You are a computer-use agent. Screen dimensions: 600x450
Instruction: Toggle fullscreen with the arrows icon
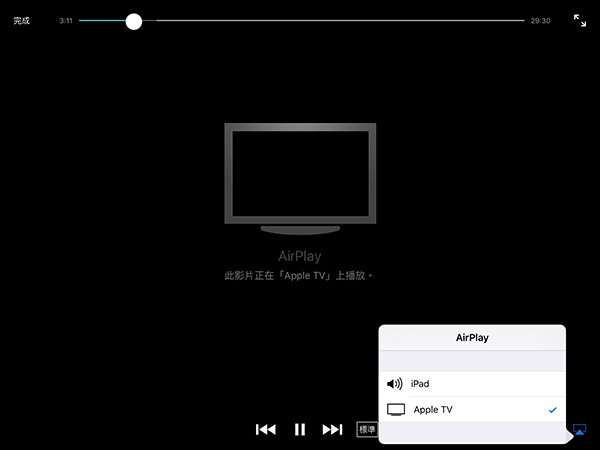pos(580,21)
